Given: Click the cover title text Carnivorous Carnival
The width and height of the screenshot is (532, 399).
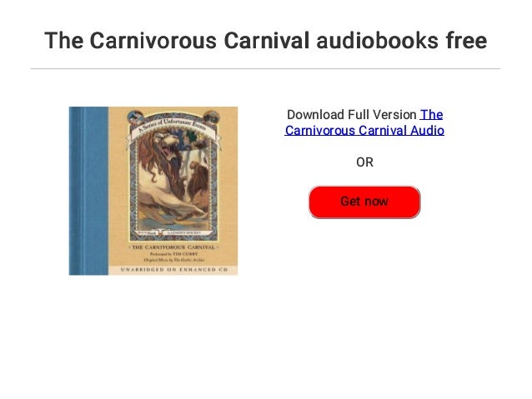Looking at the screenshot, I should (x=173, y=247).
